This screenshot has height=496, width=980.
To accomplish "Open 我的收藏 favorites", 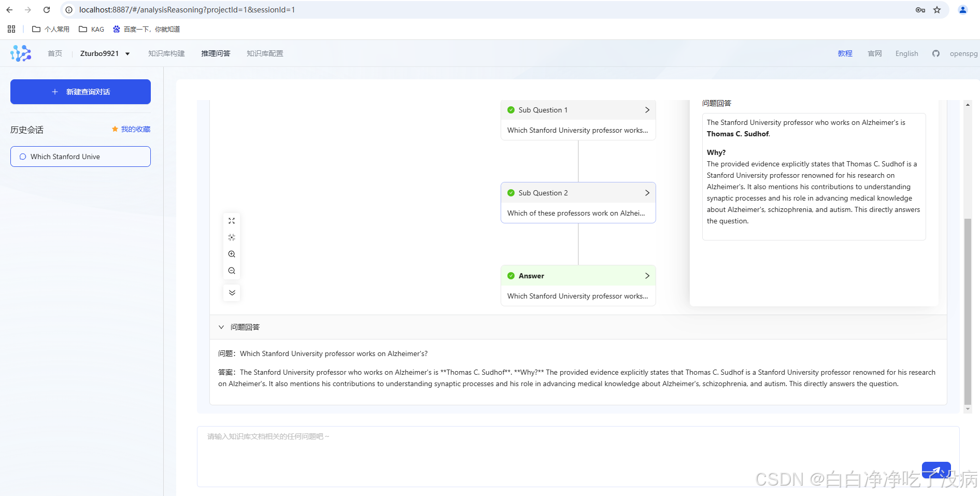I will click(136, 129).
